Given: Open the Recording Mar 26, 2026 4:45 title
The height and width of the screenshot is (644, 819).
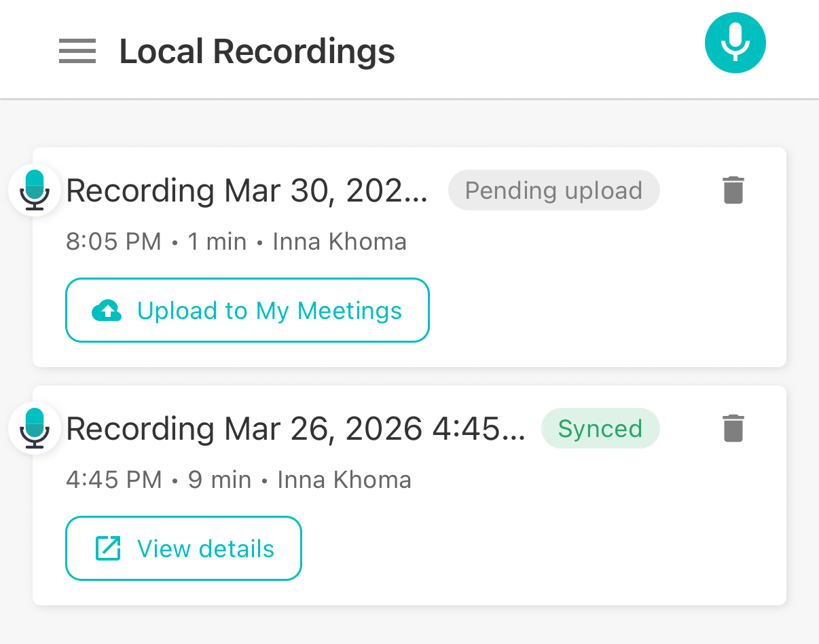Looking at the screenshot, I should (295, 430).
